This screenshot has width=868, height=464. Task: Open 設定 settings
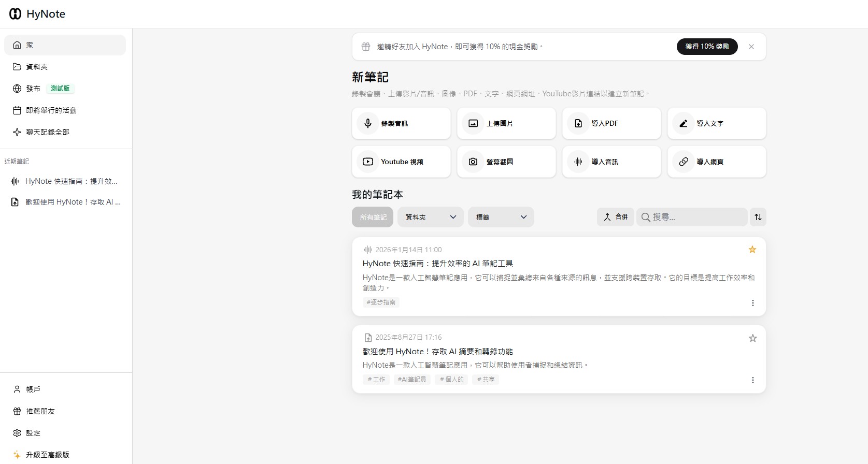click(65, 433)
